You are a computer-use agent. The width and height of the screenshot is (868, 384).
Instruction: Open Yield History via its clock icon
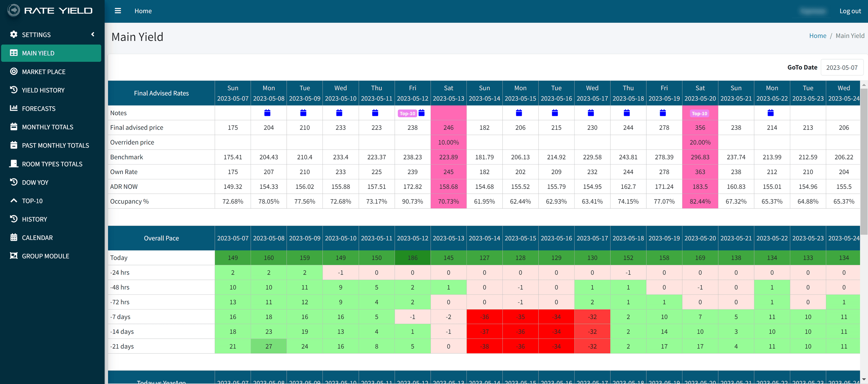click(x=14, y=90)
